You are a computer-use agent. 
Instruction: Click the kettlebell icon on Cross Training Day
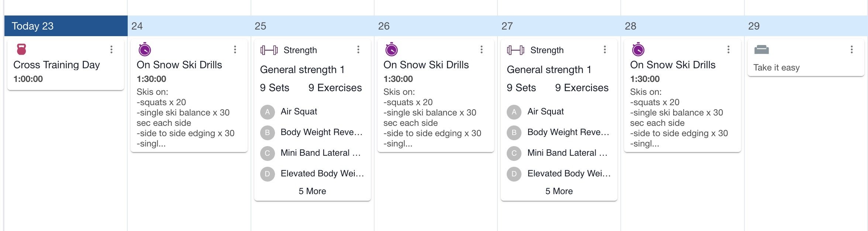(22, 49)
